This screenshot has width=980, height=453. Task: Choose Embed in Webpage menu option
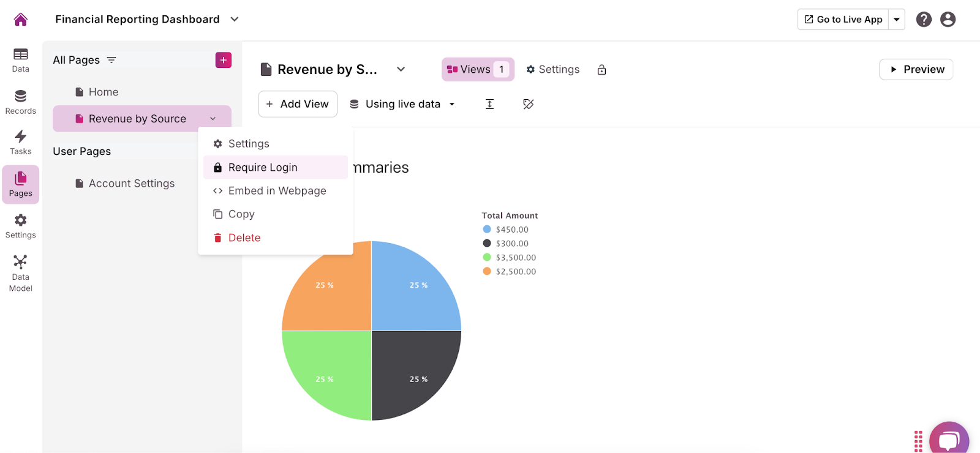point(277,191)
